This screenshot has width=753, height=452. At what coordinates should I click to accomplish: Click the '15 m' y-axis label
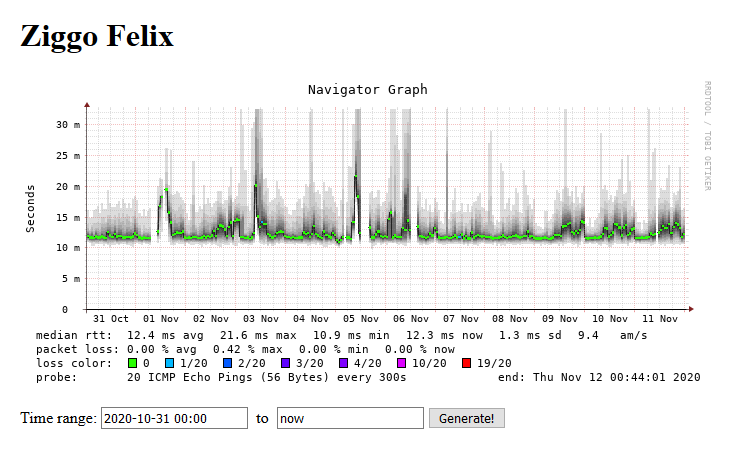pyautogui.click(x=68, y=217)
